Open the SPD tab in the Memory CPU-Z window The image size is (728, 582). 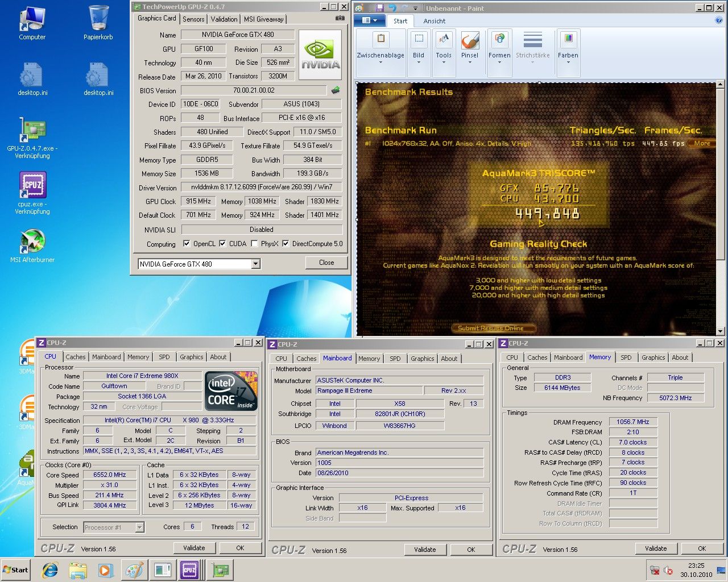coord(626,357)
